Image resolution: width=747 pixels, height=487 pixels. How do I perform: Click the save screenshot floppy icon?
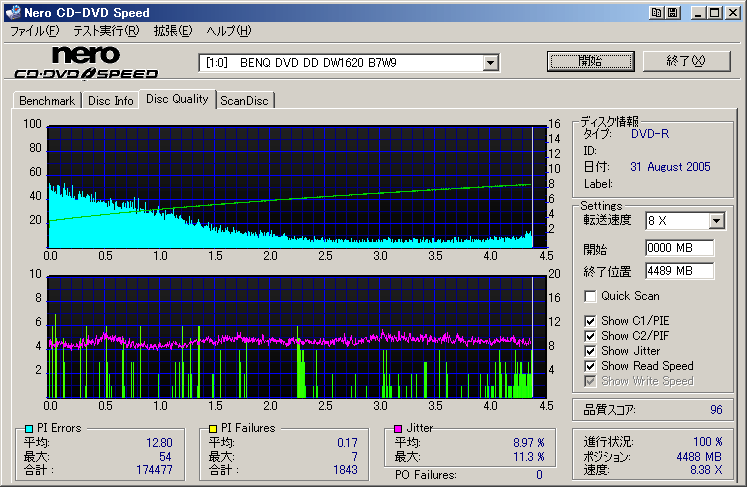point(673,13)
